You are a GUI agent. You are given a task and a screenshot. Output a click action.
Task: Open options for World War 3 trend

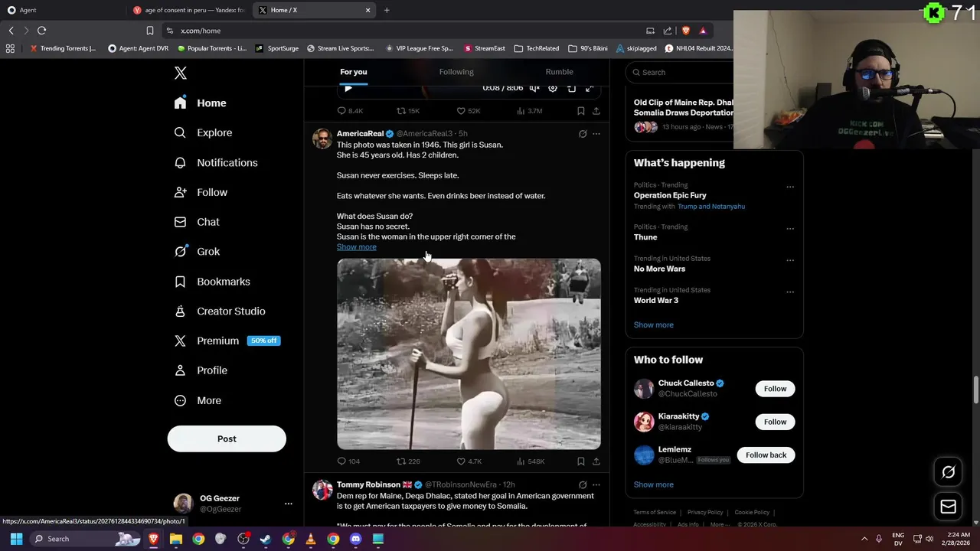[x=790, y=292]
